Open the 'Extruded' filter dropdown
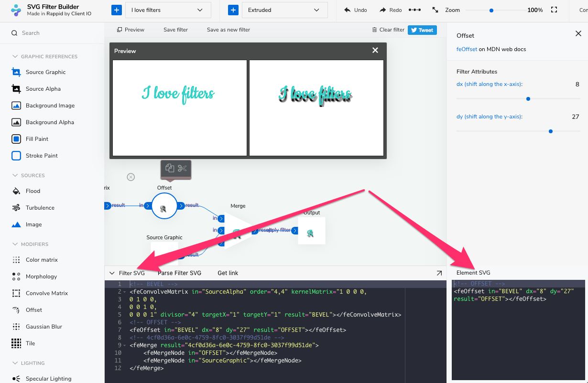The width and height of the screenshot is (588, 383). pyautogui.click(x=285, y=10)
